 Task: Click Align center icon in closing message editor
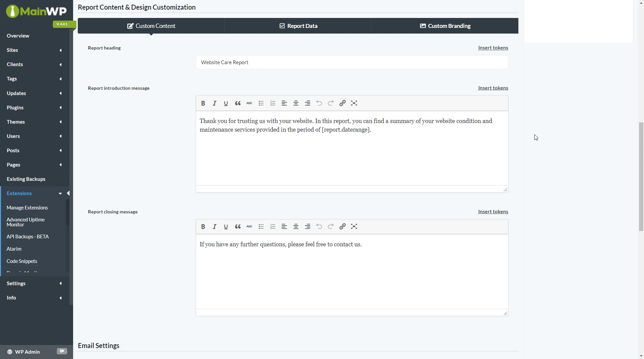pyautogui.click(x=296, y=226)
